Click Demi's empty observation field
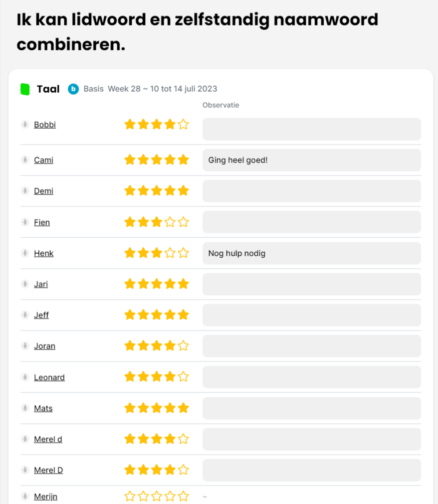The width and height of the screenshot is (438, 504). pyautogui.click(x=311, y=191)
